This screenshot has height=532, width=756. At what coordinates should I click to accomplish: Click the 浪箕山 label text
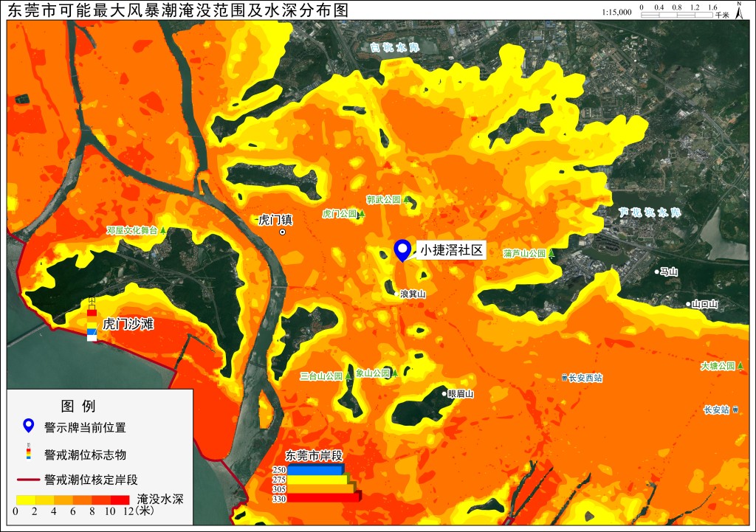coord(413,294)
